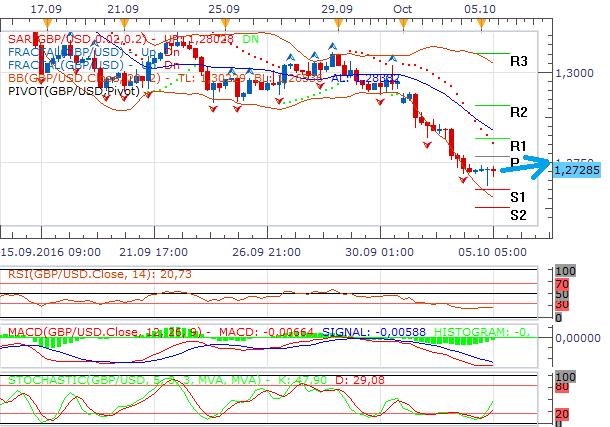Click the blue up fractal arrow above R1

click(x=393, y=59)
